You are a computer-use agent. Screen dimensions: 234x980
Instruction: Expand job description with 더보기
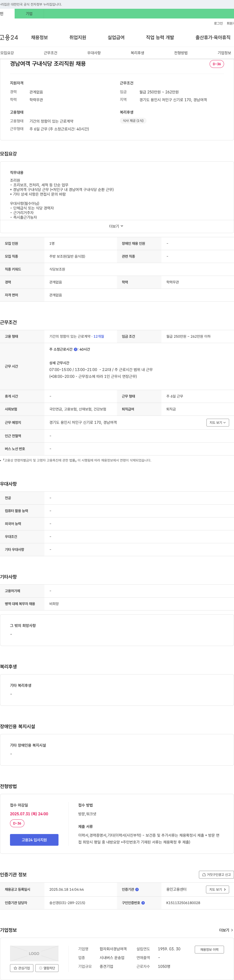tap(116, 226)
